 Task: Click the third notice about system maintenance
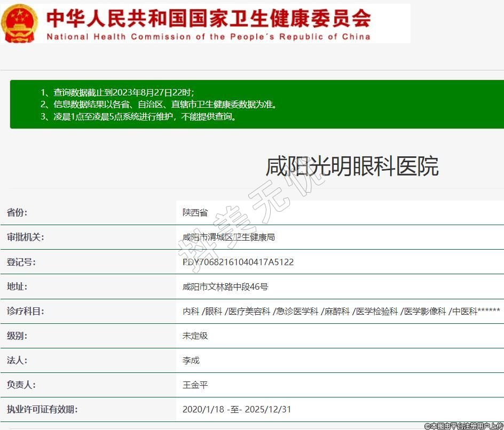tap(138, 117)
